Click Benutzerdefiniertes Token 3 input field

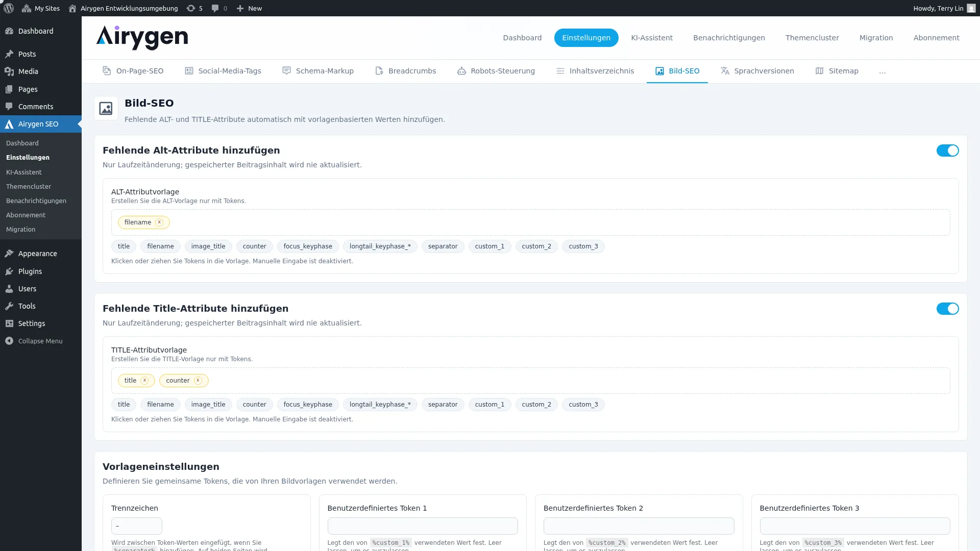855,526
